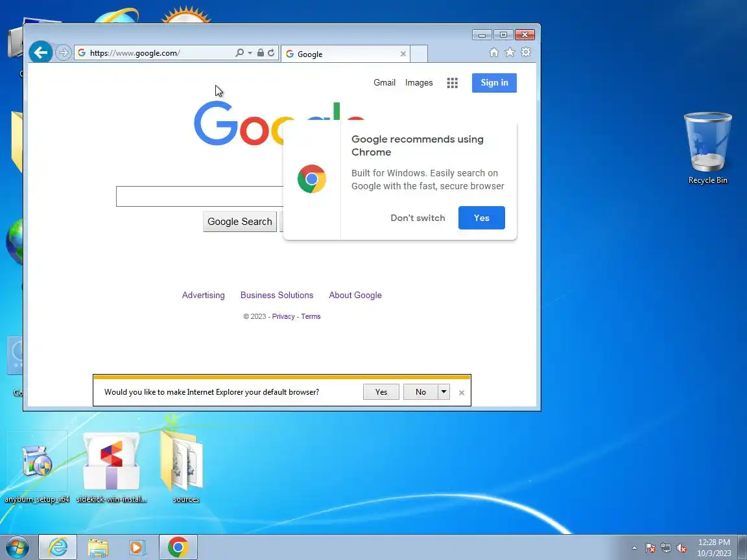The height and width of the screenshot is (560, 747).
Task: Refresh the page with the reload icon
Action: point(271,53)
